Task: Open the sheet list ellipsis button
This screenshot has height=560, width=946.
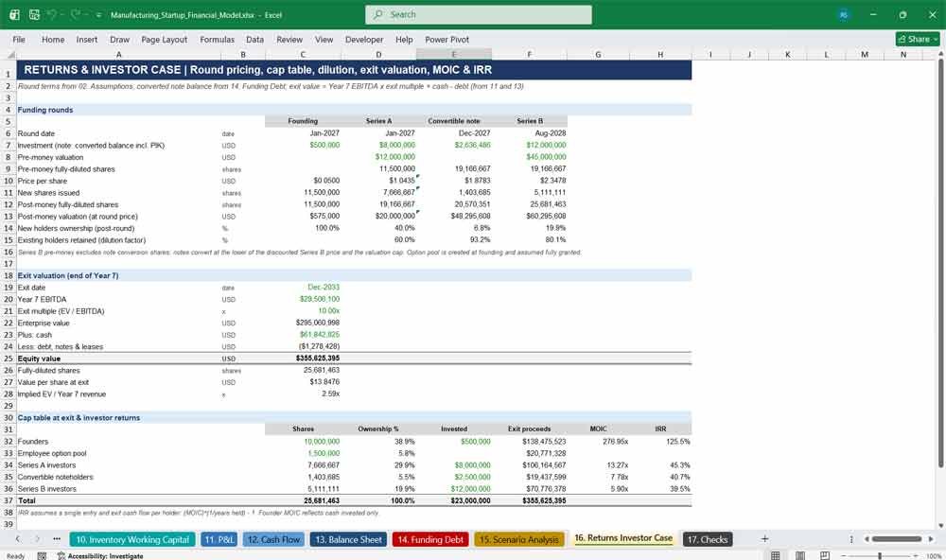Action: pyautogui.click(x=57, y=539)
